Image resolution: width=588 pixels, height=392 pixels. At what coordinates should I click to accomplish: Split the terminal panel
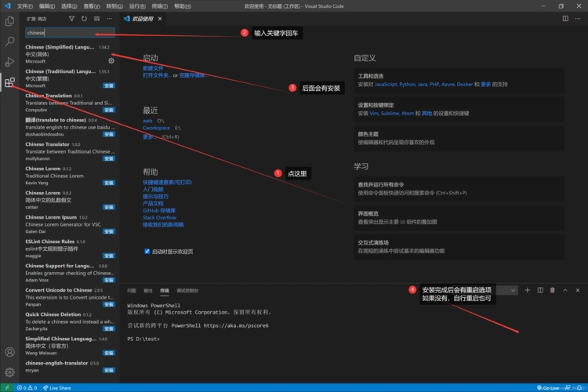540,290
